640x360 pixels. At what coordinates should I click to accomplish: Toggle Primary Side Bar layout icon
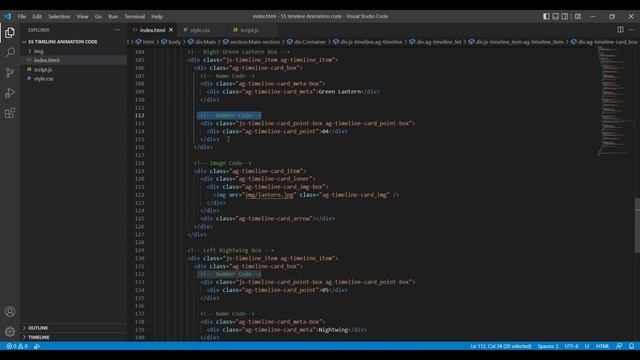(546, 16)
